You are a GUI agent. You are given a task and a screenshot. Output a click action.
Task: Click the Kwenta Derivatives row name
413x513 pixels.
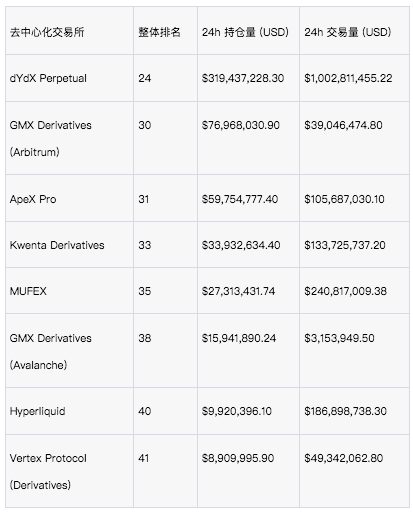(x=57, y=245)
